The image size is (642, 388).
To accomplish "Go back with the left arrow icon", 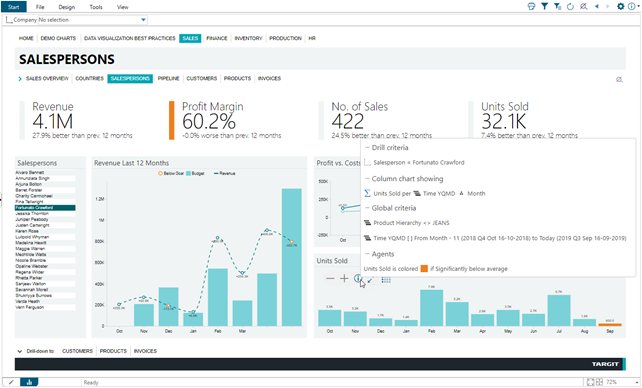I will point(597,6).
